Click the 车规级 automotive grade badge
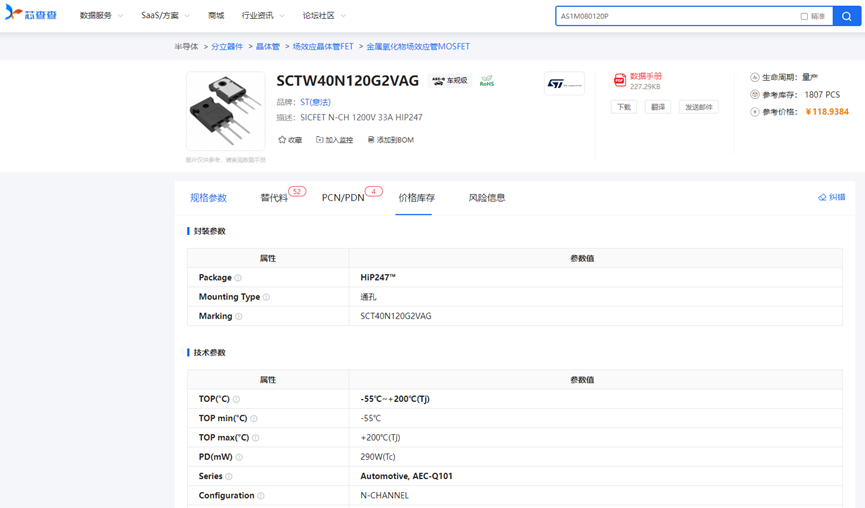 (450, 81)
